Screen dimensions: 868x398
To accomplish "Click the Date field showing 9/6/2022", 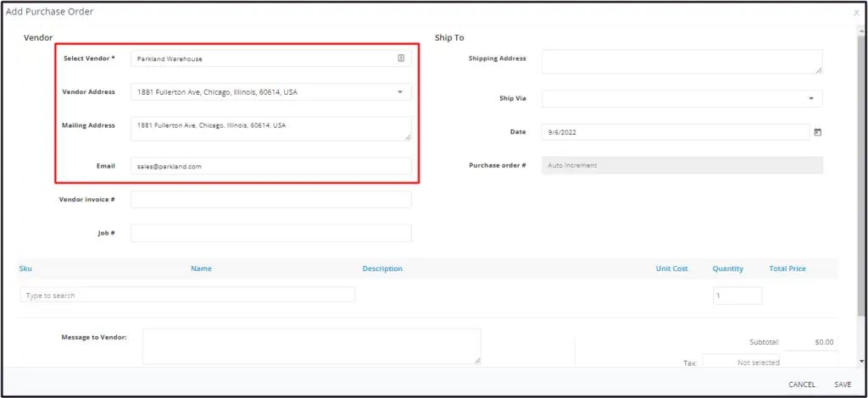I will pyautogui.click(x=676, y=132).
